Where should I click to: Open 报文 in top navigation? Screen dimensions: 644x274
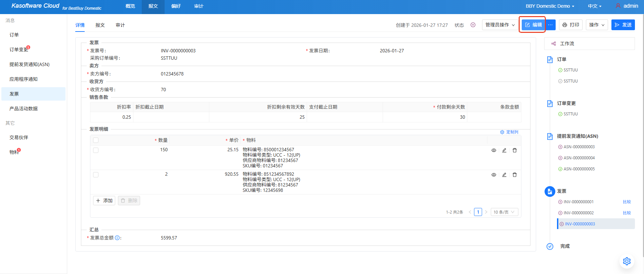tap(153, 6)
